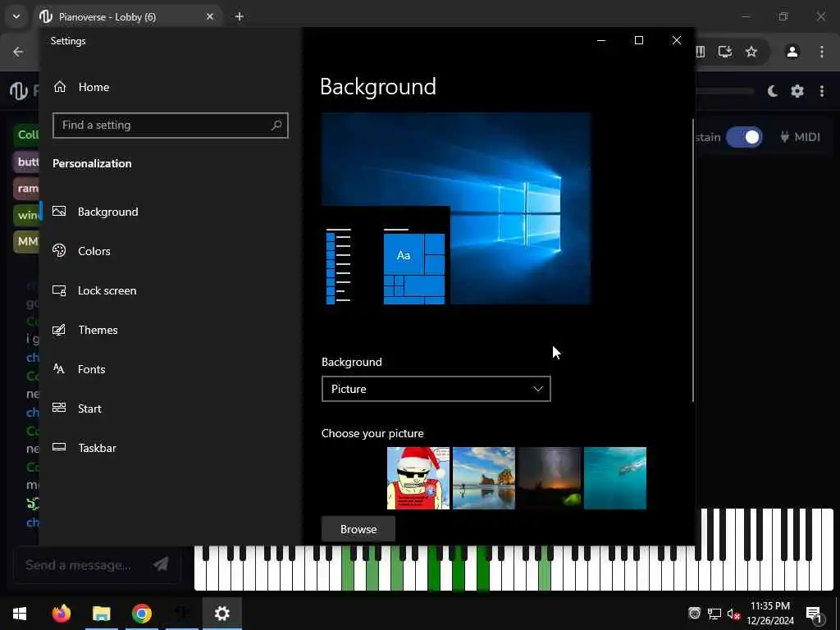This screenshot has width=840, height=630.
Task: Close the Pianoverse - Lobby tab
Action: pos(210,16)
